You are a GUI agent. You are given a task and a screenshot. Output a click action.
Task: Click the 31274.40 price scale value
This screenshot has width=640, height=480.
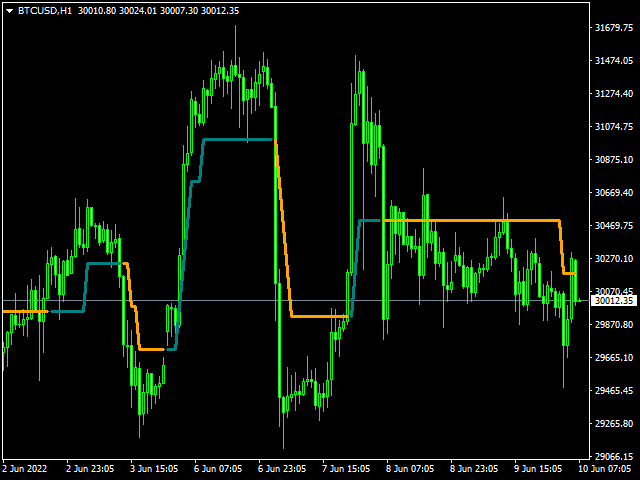(614, 94)
